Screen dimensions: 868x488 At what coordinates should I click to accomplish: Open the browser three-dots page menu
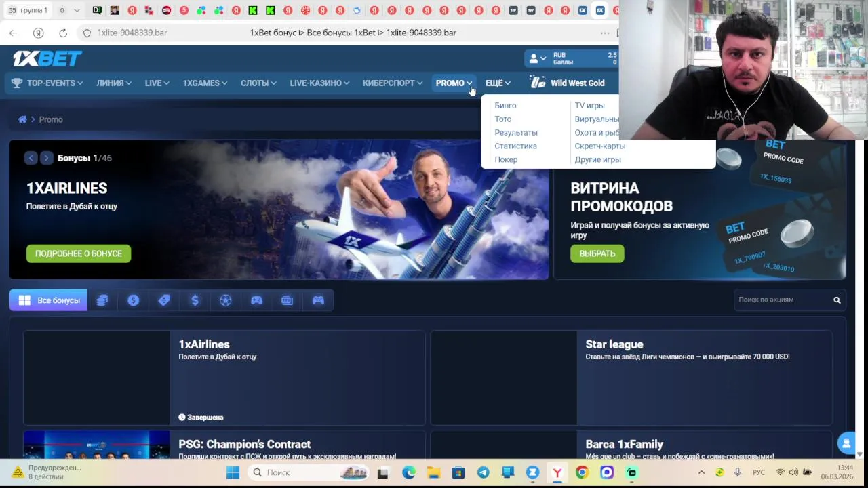pos(605,33)
